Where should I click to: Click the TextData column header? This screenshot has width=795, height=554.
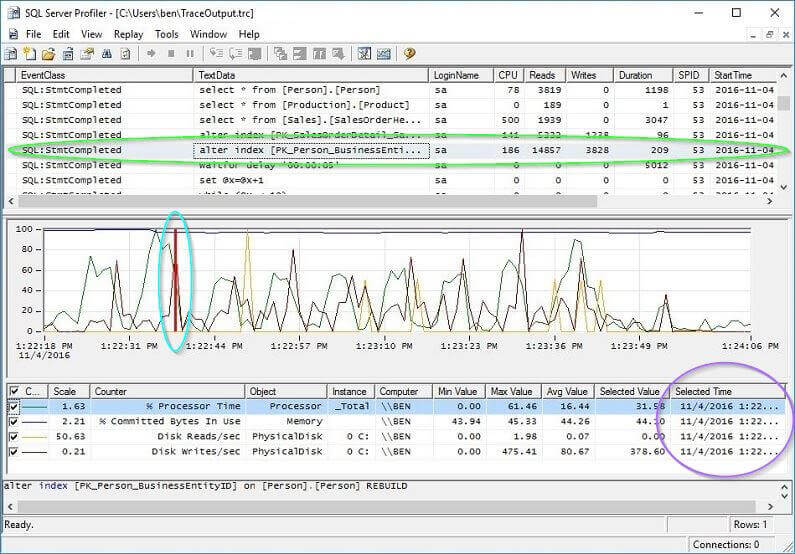click(311, 75)
